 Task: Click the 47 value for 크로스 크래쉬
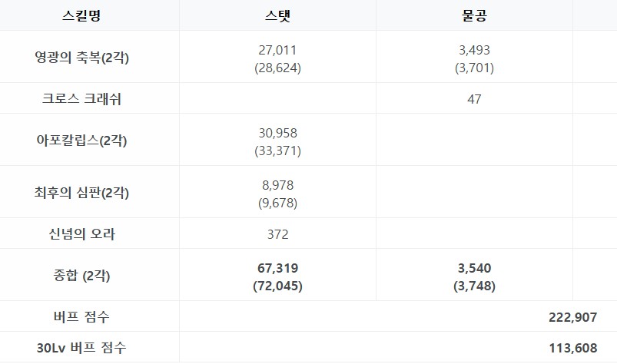tap(474, 99)
